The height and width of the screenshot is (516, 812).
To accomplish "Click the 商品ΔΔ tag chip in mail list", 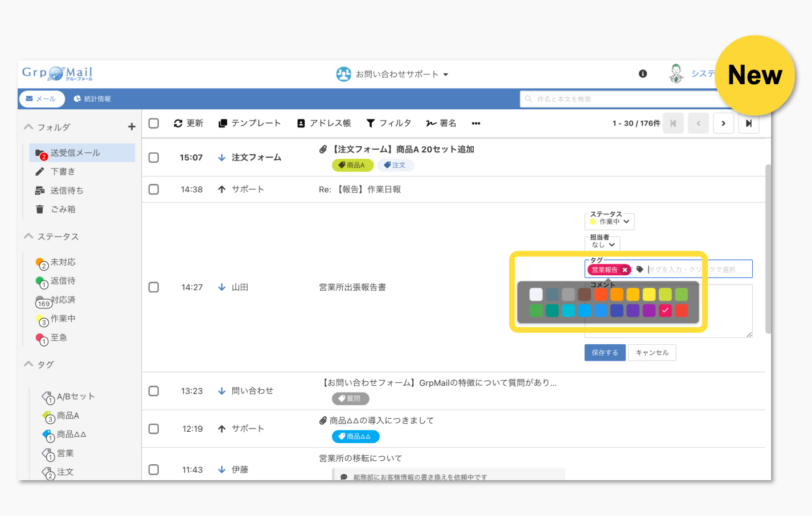I will [355, 436].
